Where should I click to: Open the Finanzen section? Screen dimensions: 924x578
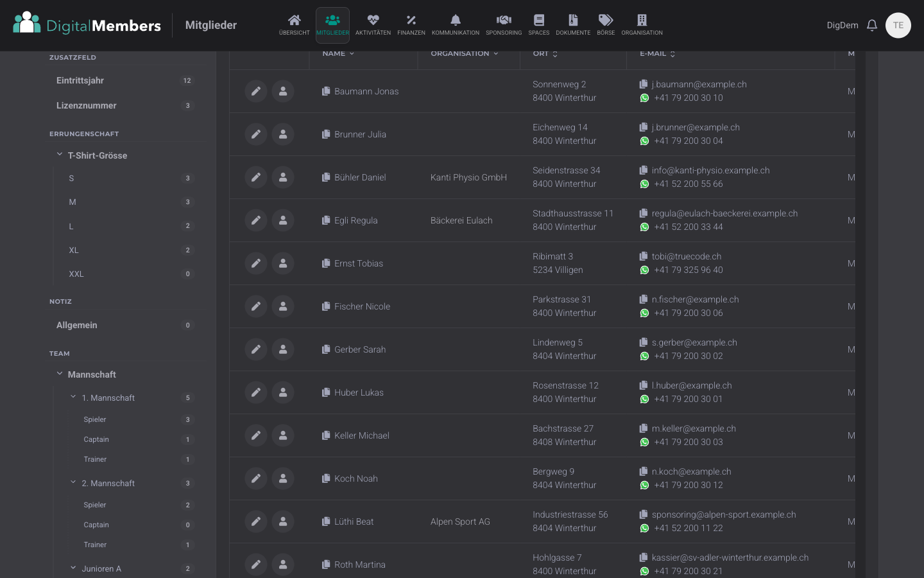pos(411,25)
